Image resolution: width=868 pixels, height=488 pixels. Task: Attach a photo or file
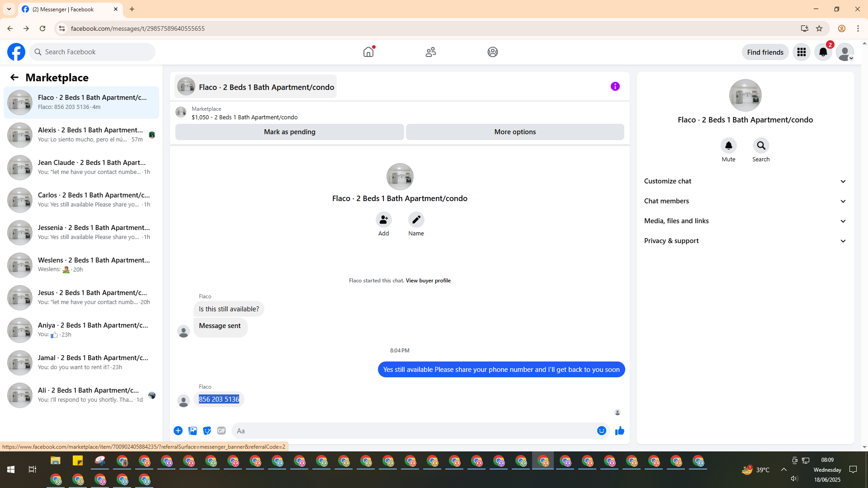tap(193, 431)
